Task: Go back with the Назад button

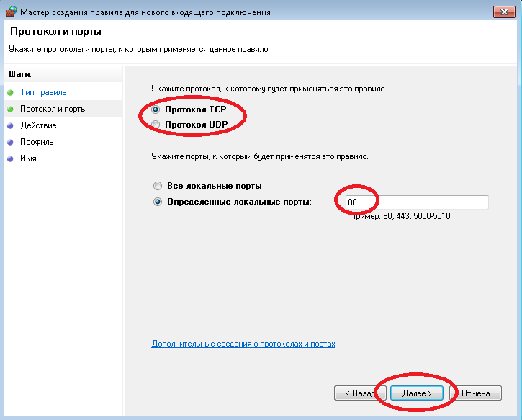Action: click(360, 393)
